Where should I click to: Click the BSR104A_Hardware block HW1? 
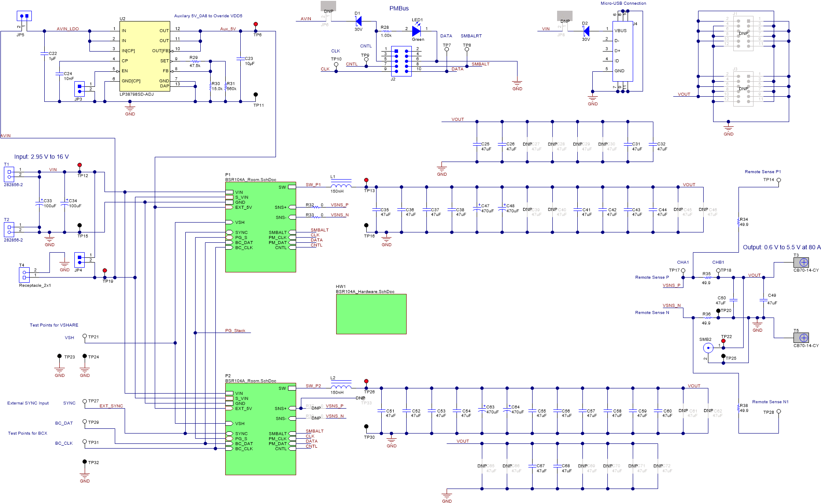point(371,314)
